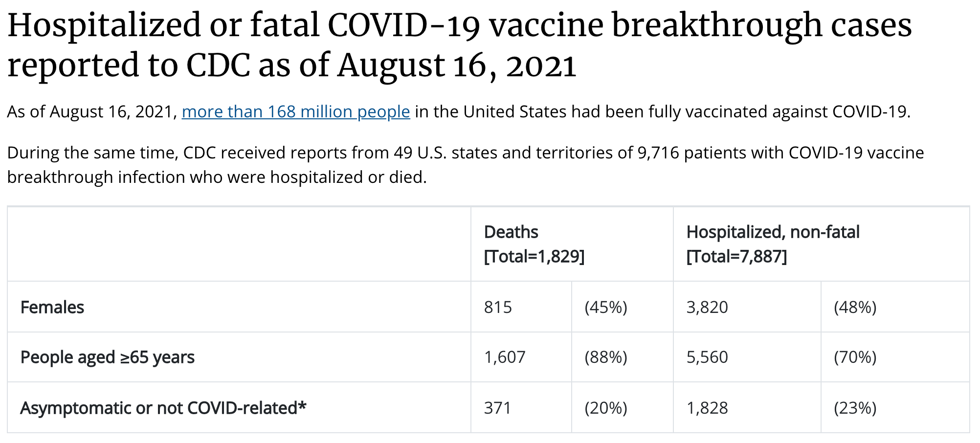Click the (23%) asymptomatic hospitalized percentage
980x443 pixels.
click(855, 408)
